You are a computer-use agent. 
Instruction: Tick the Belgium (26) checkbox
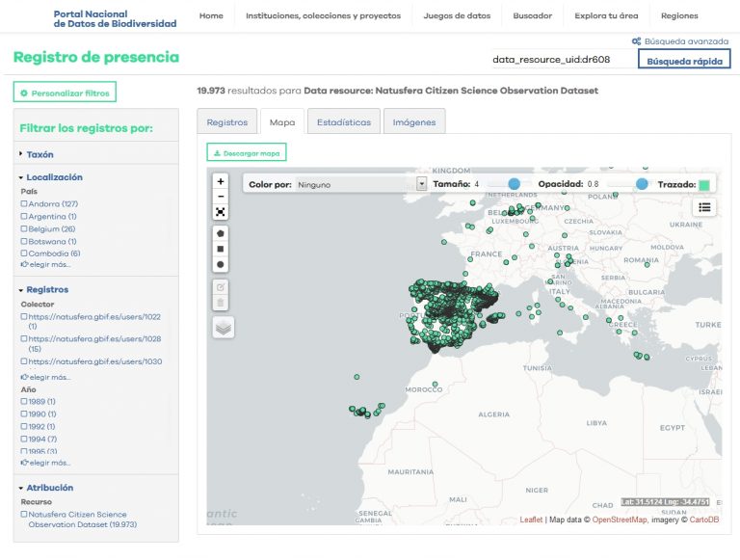tap(24, 229)
